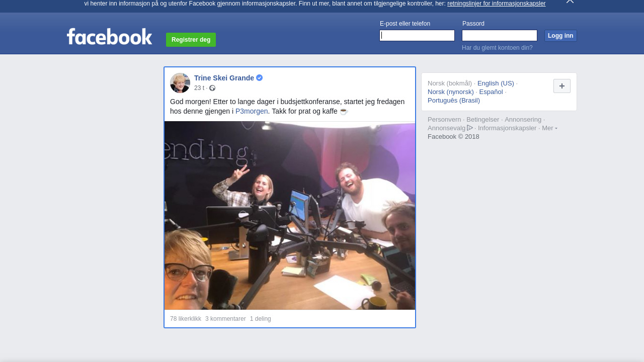Open the retningslinjer for informasjonskapsler link

pyautogui.click(x=496, y=4)
